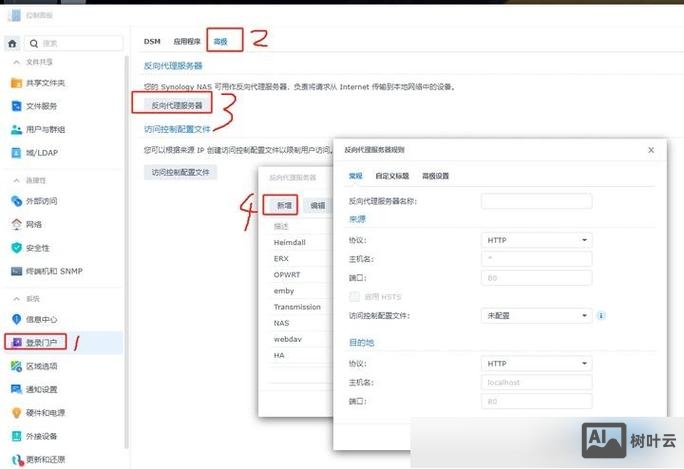The image size is (684, 469).
Task: Click the Control Panel app icon in title bar
Action: [x=14, y=15]
